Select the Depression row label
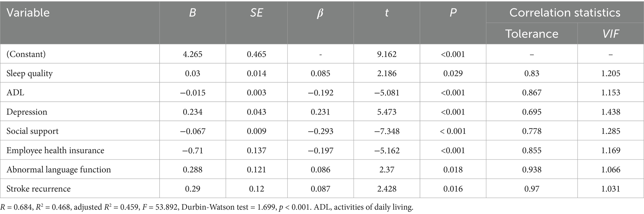The width and height of the screenshot is (644, 214). pos(27,112)
